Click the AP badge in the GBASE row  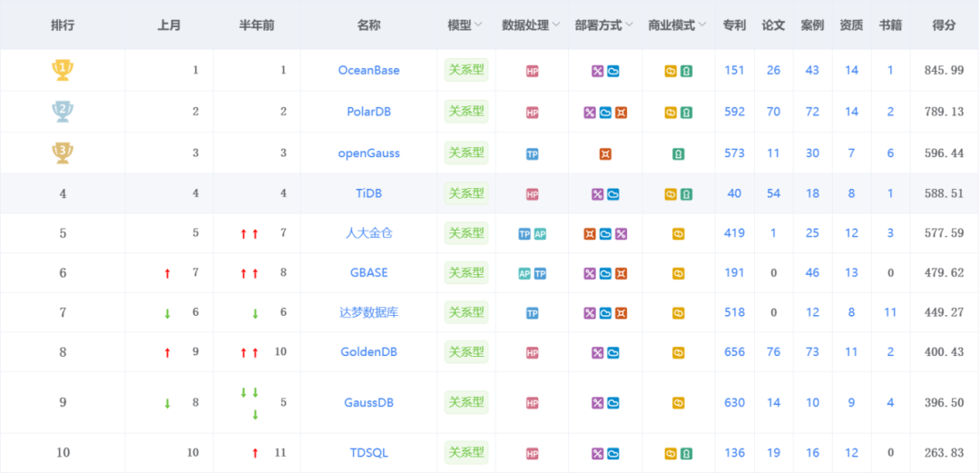(524, 273)
